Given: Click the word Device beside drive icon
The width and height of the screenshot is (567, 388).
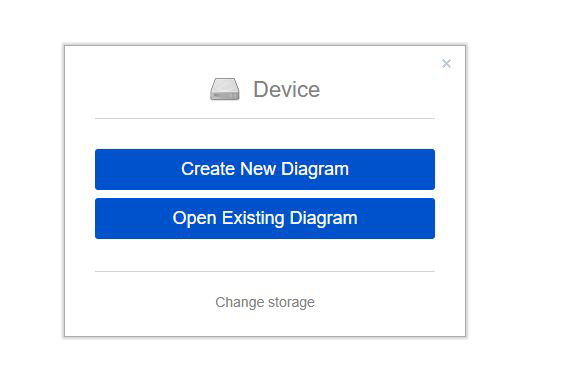Looking at the screenshot, I should pos(286,89).
